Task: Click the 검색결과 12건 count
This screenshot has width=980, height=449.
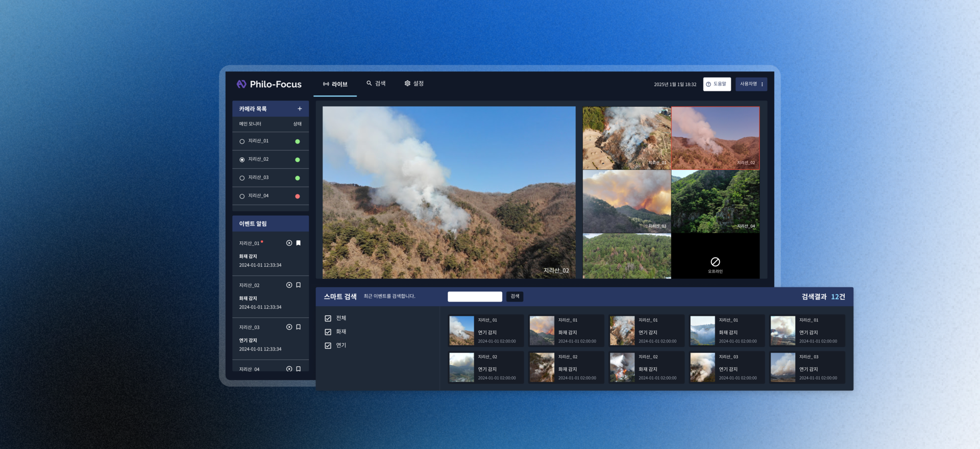Action: 823,297
